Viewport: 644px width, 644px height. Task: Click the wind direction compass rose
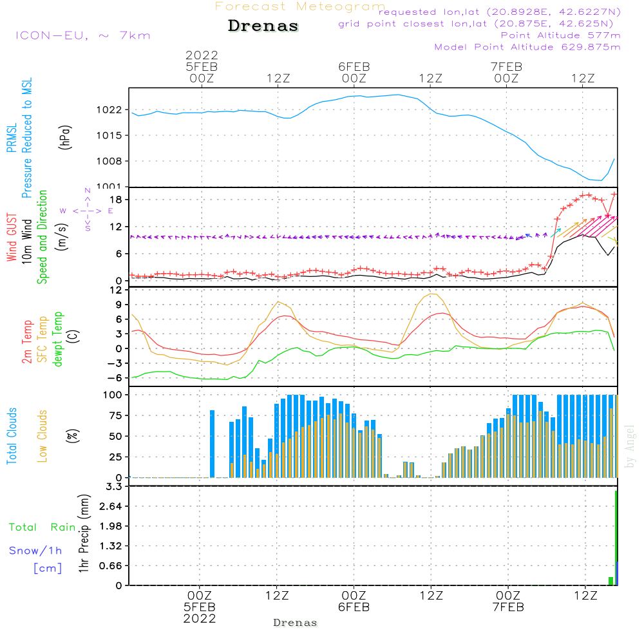pos(87,211)
